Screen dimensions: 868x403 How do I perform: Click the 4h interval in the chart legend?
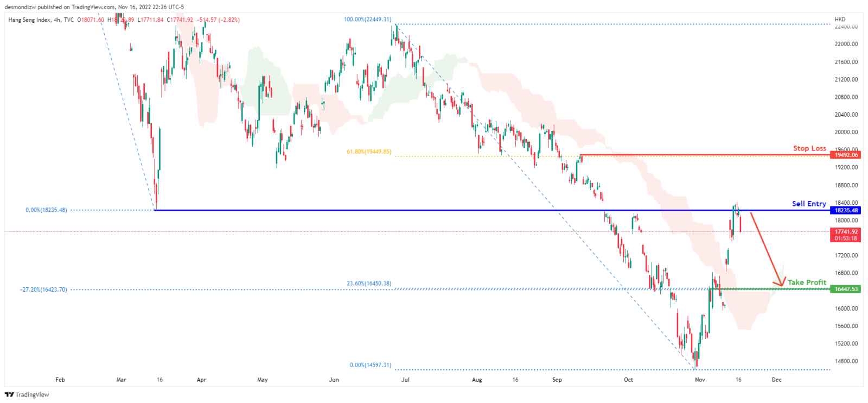[x=57, y=20]
